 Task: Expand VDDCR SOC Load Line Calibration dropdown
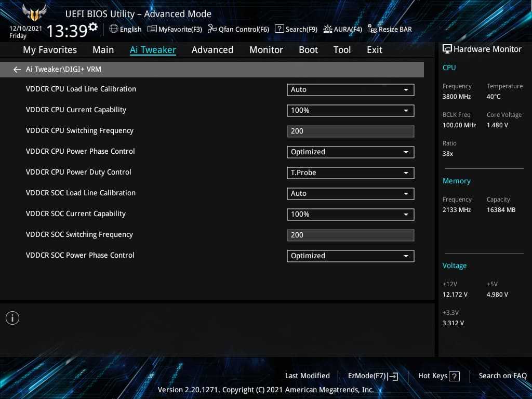pos(350,194)
